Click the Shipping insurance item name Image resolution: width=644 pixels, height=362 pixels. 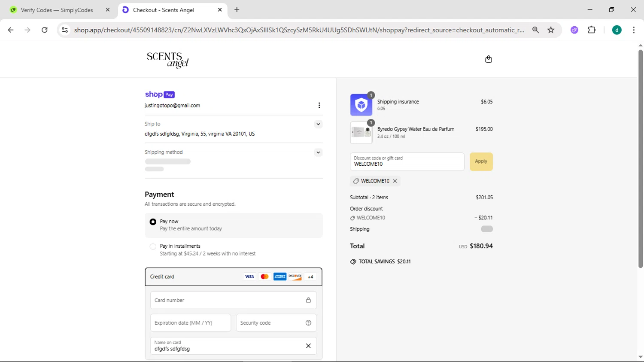[x=398, y=102]
